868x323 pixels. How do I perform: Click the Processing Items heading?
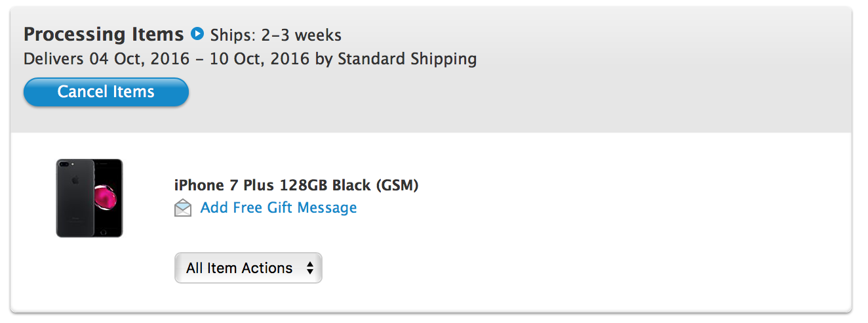click(x=104, y=33)
